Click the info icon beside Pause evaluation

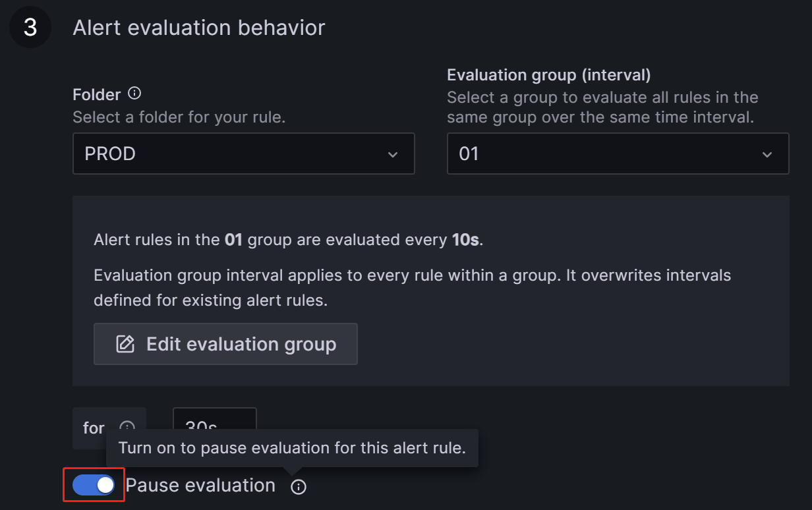click(x=299, y=487)
